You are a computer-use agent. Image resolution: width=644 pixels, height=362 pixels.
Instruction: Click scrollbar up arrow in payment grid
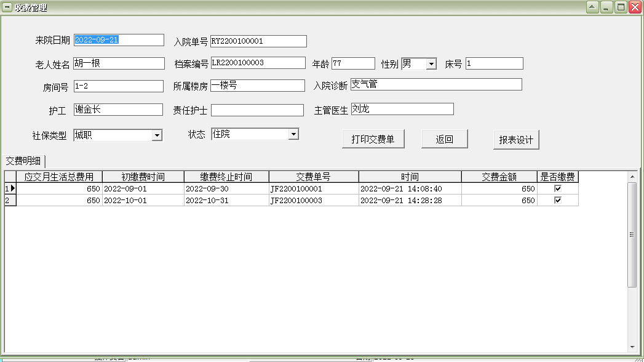[x=632, y=177]
